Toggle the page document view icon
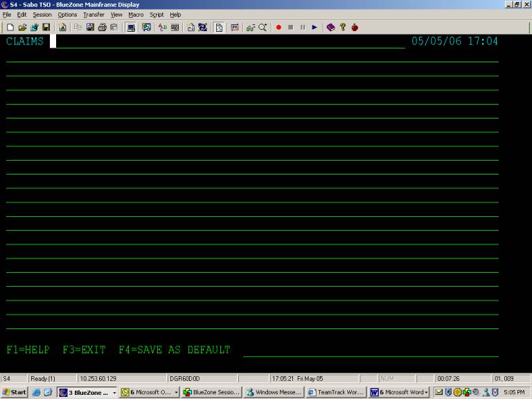The height and width of the screenshot is (399, 532). pos(219,28)
